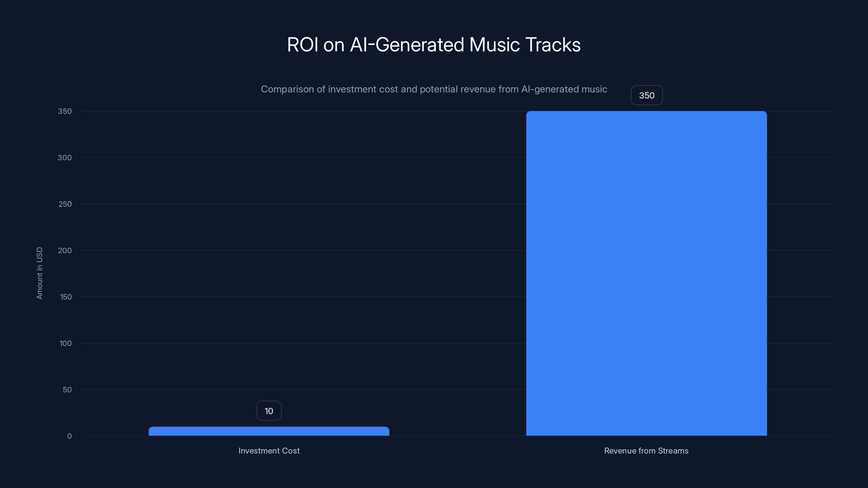Click the 350 data label above the bar
Image resolution: width=868 pixels, height=488 pixels.
(x=647, y=95)
